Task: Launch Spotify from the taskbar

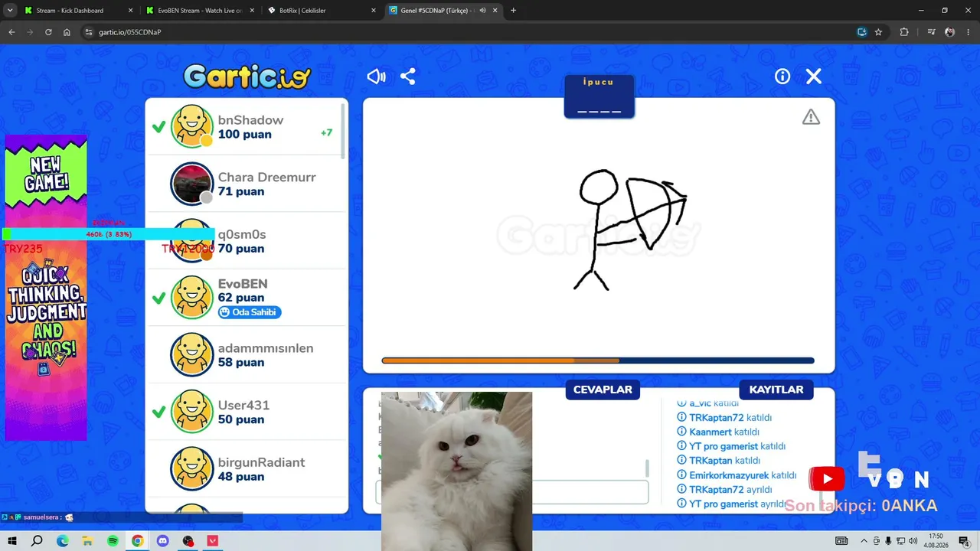Action: point(113,541)
